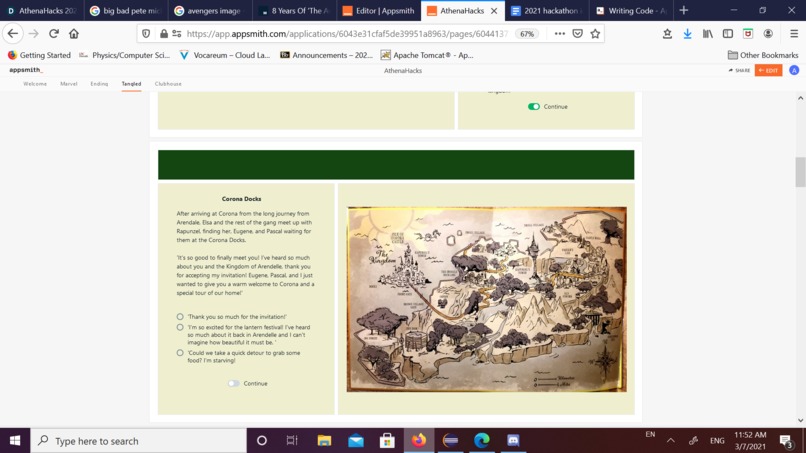The width and height of the screenshot is (806, 453).
Task: Select 'Thank you so much for the invitation' option
Action: [x=180, y=317]
